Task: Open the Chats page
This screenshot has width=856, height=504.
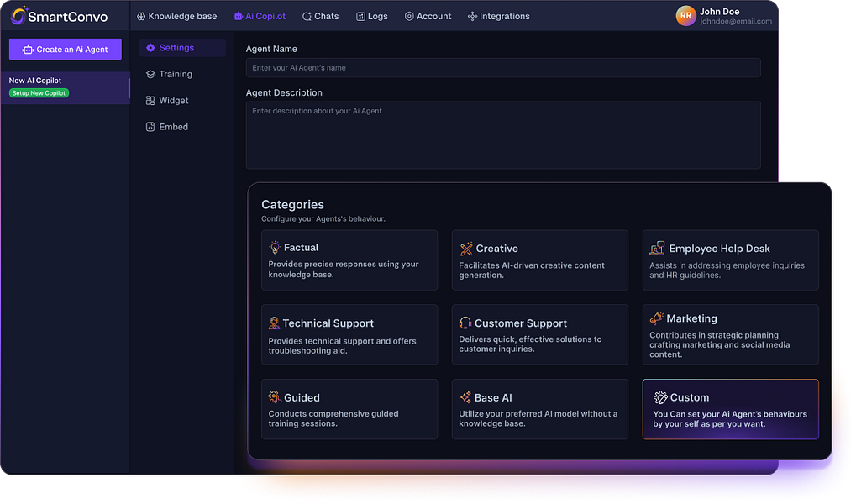Action: [x=321, y=17]
